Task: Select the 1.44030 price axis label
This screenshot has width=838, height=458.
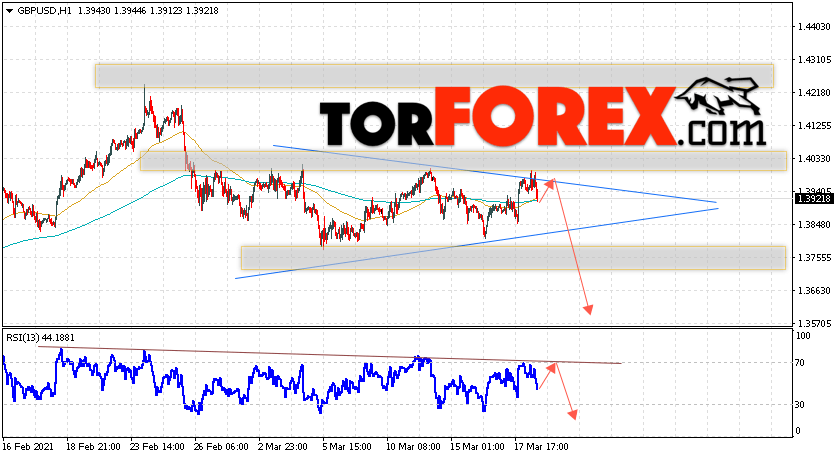Action: (x=814, y=26)
